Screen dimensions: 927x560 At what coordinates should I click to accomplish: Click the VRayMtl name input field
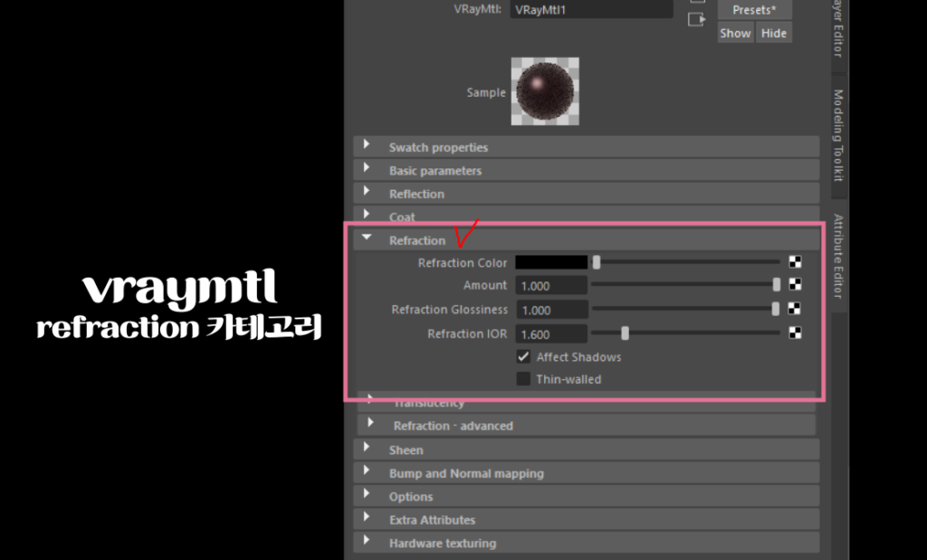pos(592,10)
